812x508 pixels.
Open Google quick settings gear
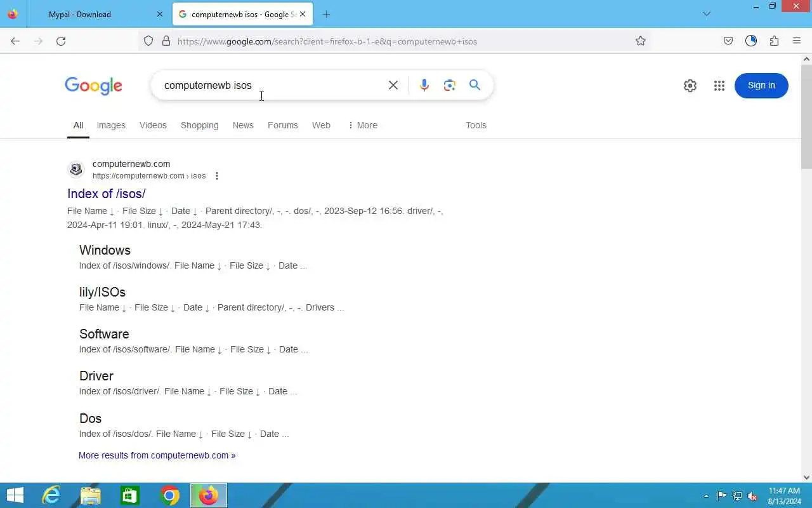coord(690,86)
